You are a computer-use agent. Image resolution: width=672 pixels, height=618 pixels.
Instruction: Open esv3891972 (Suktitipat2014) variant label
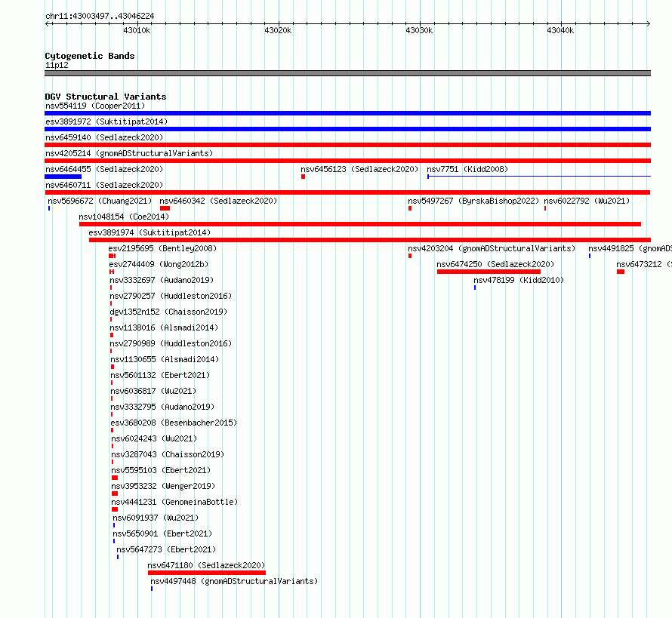(x=106, y=121)
